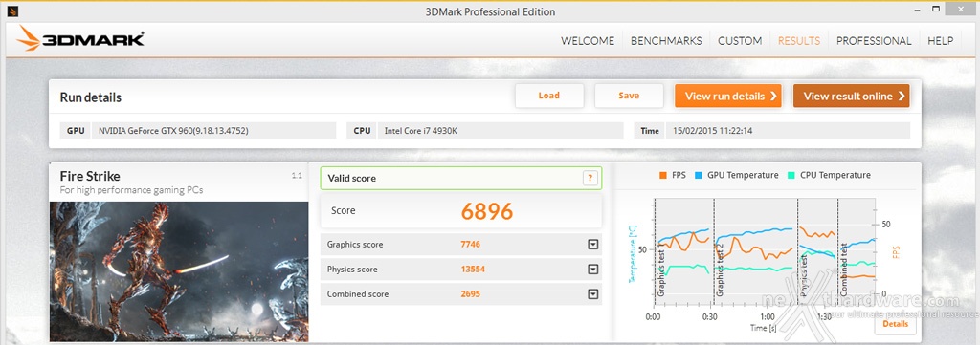Expand the Combined score dropdown arrow
The width and height of the screenshot is (980, 345).
[593, 294]
